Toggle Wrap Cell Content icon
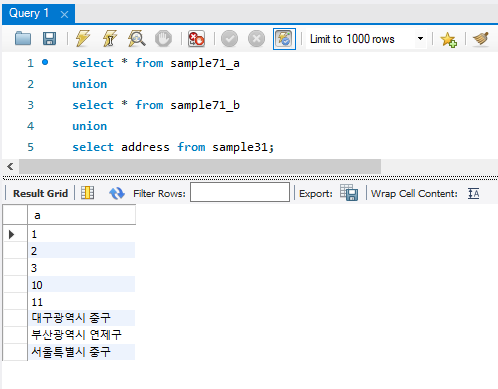Image resolution: width=498 pixels, height=389 pixels. coord(473,193)
